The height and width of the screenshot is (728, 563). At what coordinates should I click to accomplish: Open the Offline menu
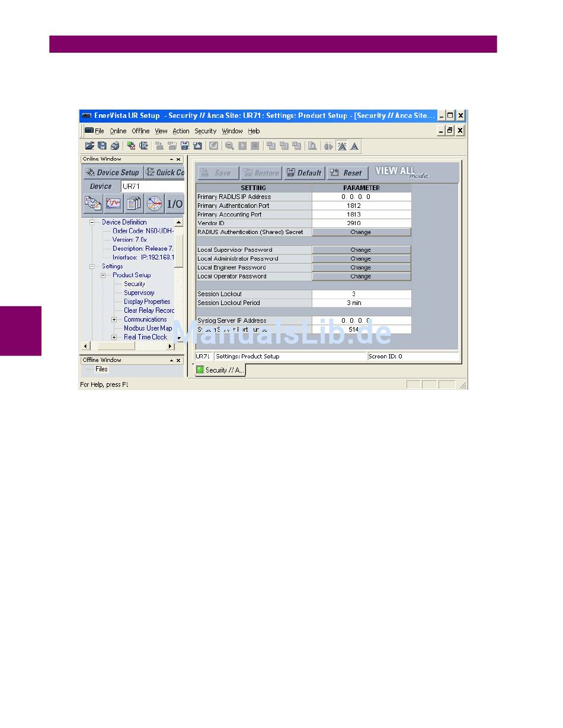coord(140,131)
